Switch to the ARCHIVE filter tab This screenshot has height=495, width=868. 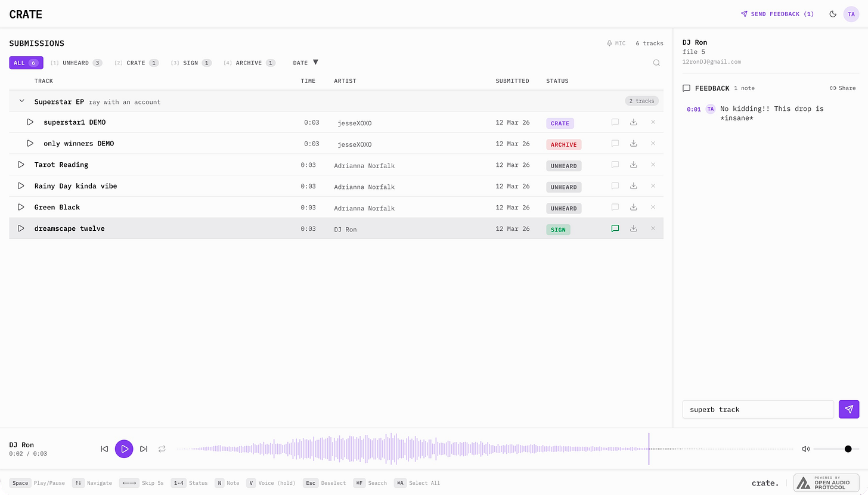(x=249, y=63)
